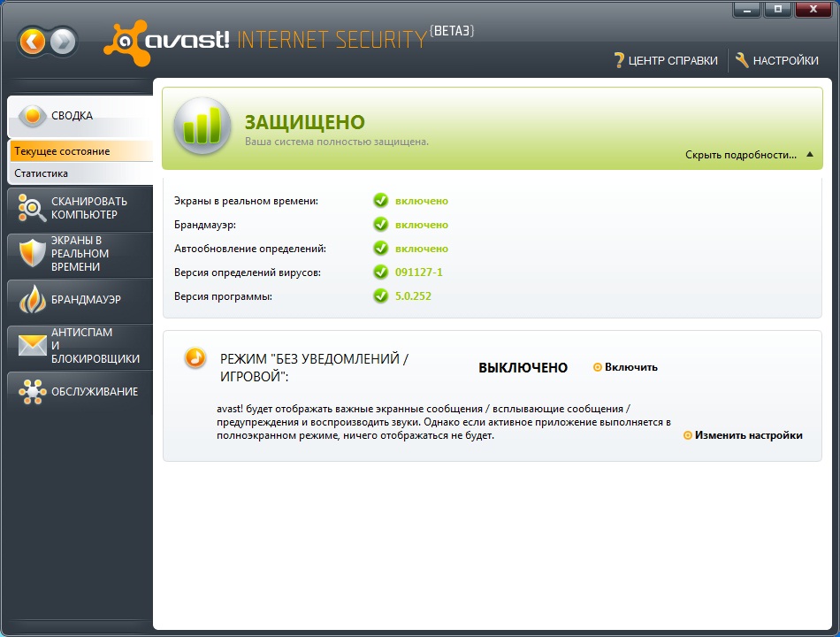Click включено status for Брандмауэр

tap(422, 225)
